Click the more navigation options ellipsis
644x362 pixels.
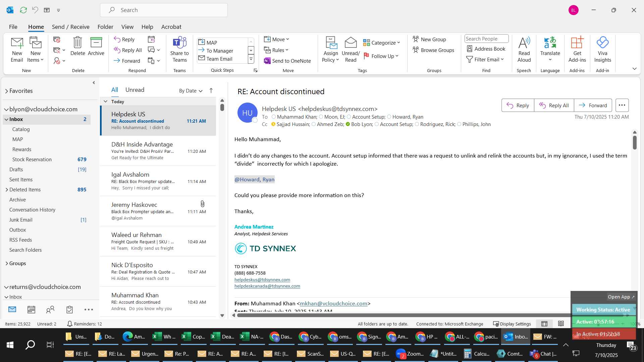click(x=89, y=309)
